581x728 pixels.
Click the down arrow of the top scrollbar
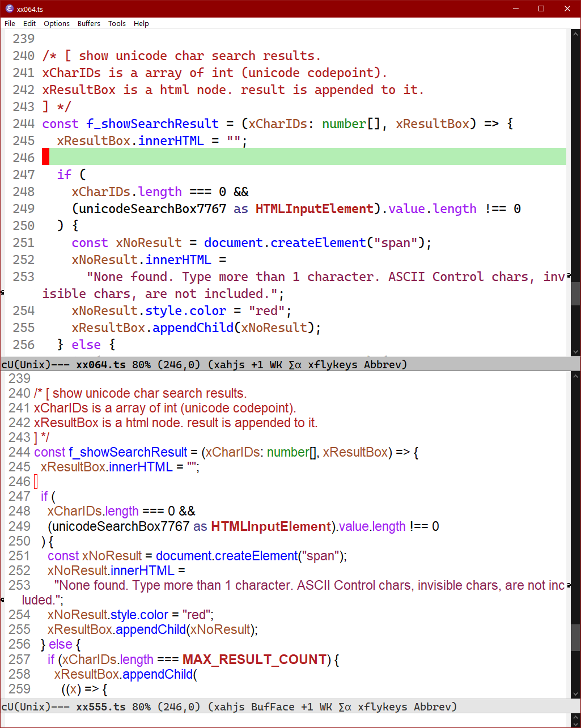pyautogui.click(x=576, y=351)
